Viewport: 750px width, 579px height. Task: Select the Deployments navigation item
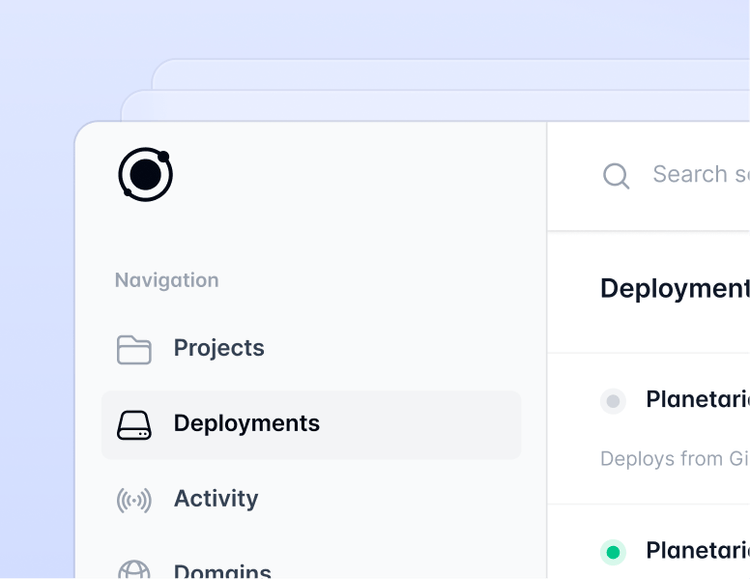point(246,423)
